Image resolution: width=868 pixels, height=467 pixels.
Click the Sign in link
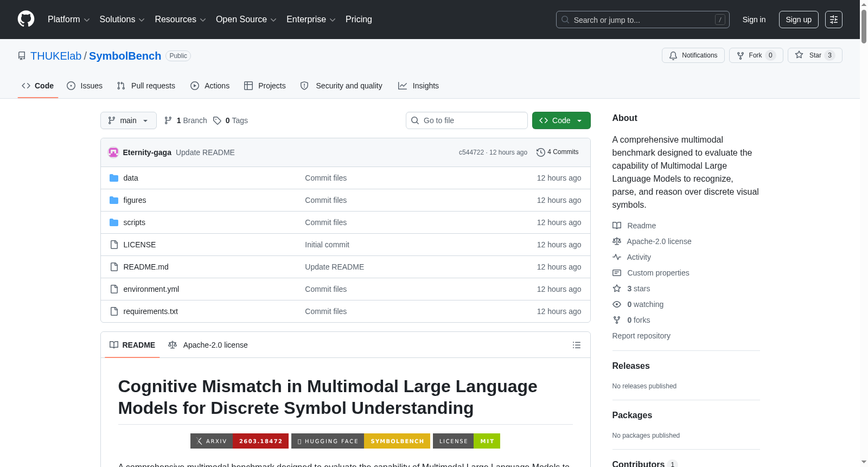(x=754, y=20)
